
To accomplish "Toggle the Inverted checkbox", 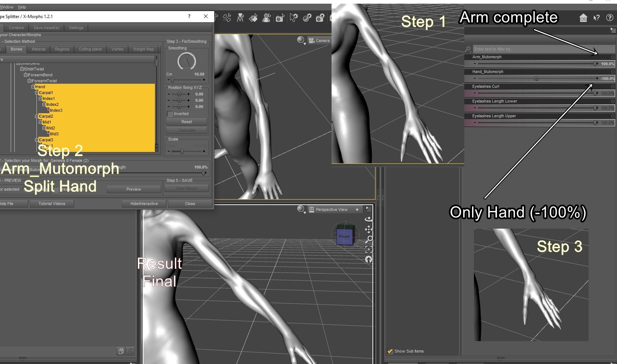I will pos(170,114).
